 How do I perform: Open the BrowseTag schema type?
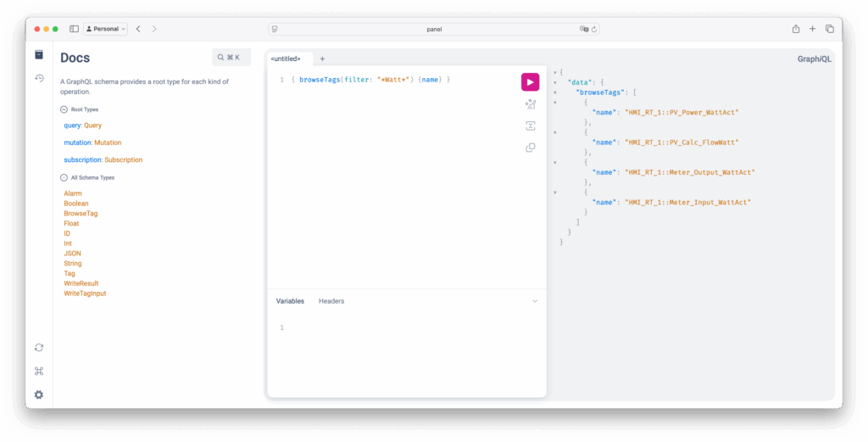(x=81, y=213)
